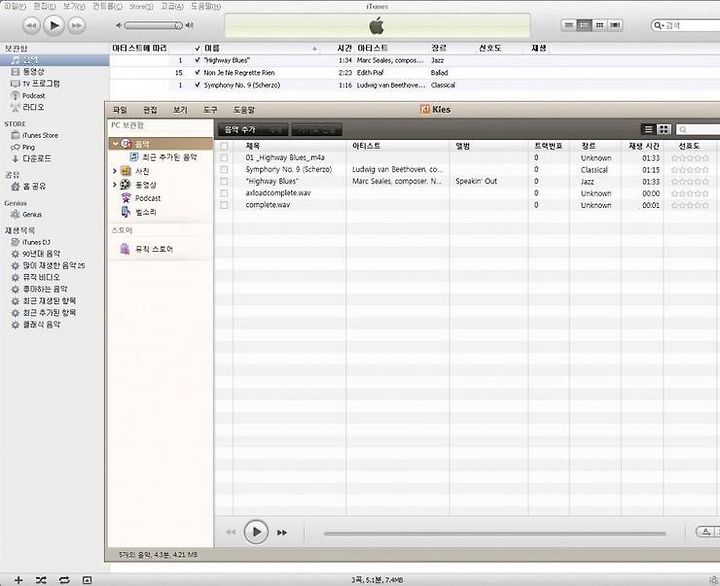Switch iTunes to Cover Flow view
This screenshot has height=586, width=720.
[615, 25]
